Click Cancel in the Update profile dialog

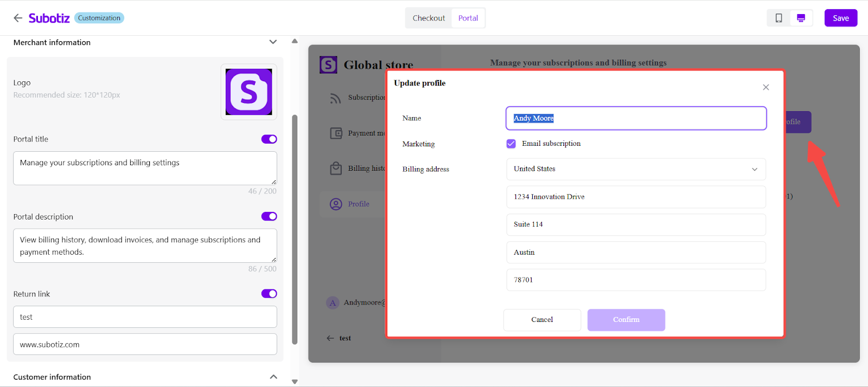pos(542,320)
